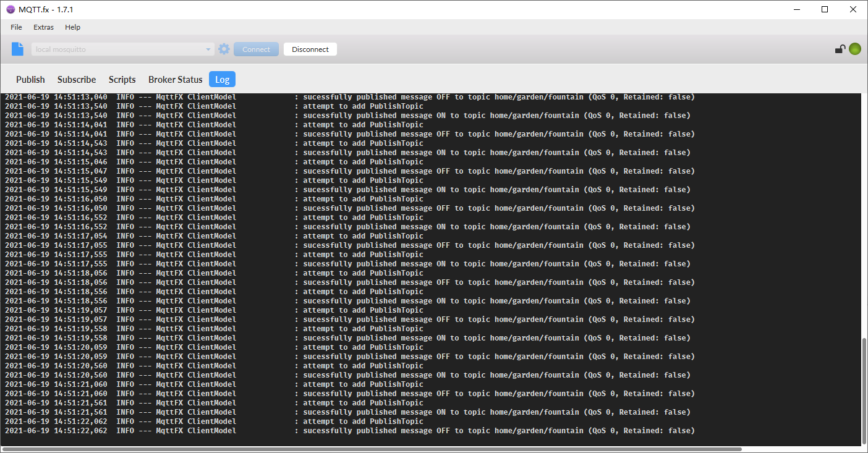Close the MQTT.fx window

click(x=853, y=9)
